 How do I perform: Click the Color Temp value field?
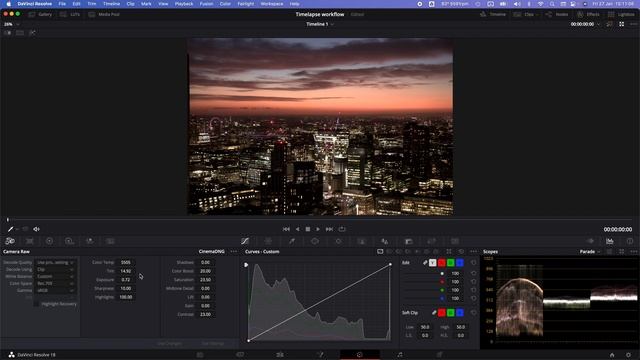(125, 262)
